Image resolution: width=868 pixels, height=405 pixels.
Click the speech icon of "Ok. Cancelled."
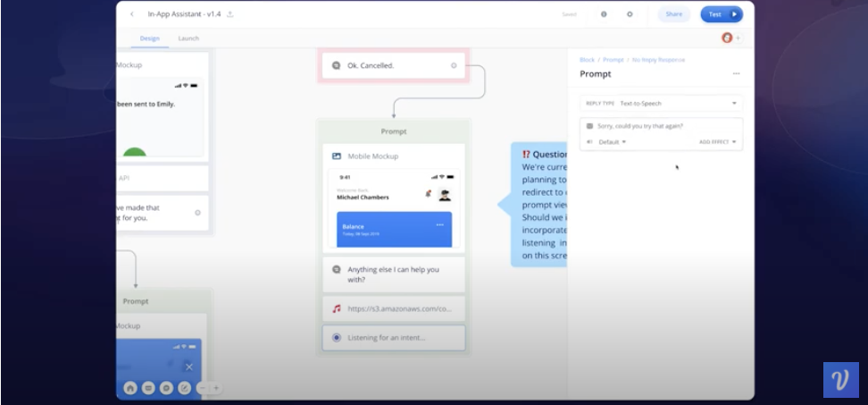click(336, 65)
